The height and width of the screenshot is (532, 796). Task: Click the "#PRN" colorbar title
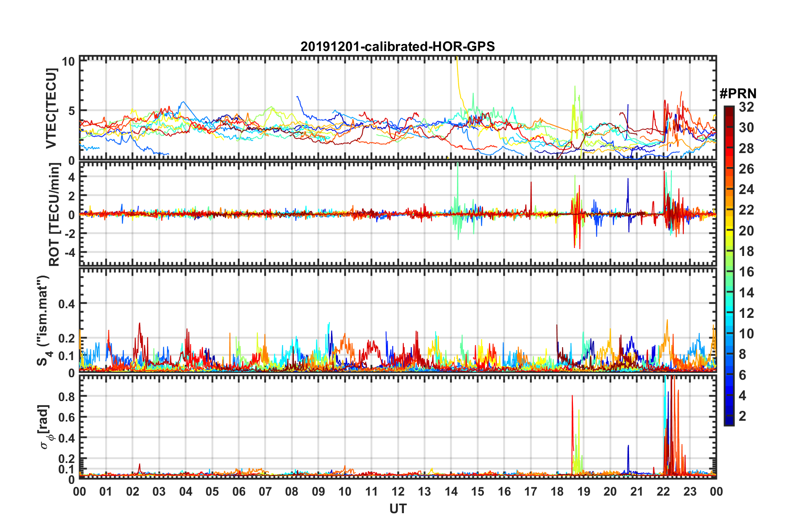click(738, 93)
